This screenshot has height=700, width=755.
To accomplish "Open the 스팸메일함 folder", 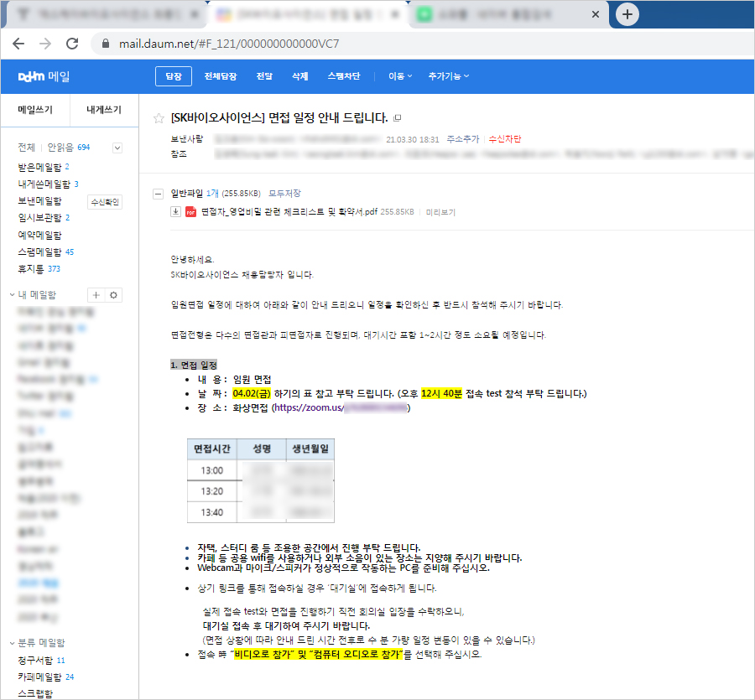I will pos(46,252).
